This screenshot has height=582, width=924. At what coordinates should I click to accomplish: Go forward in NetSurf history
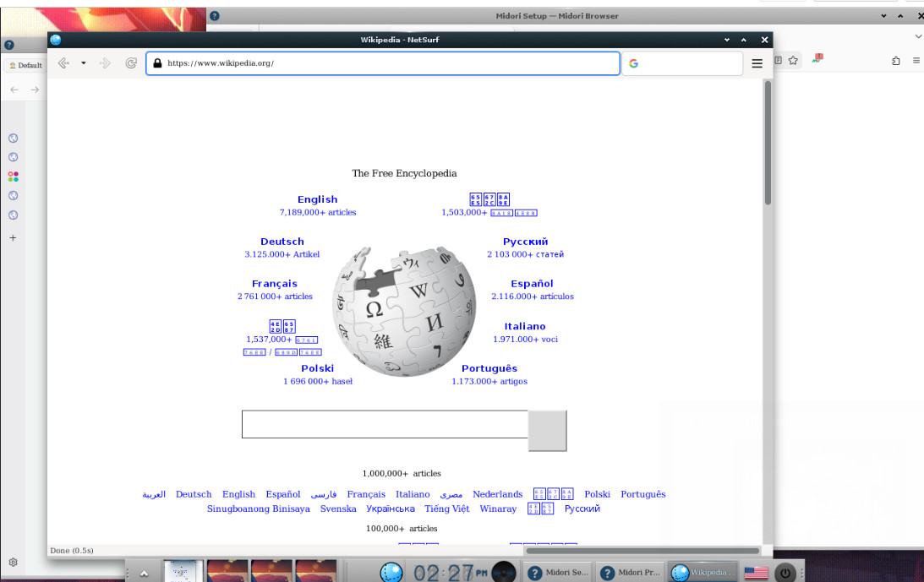pyautogui.click(x=105, y=63)
